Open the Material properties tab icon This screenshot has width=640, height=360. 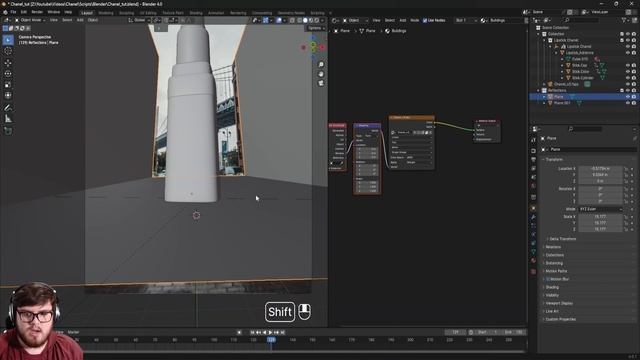tap(533, 260)
